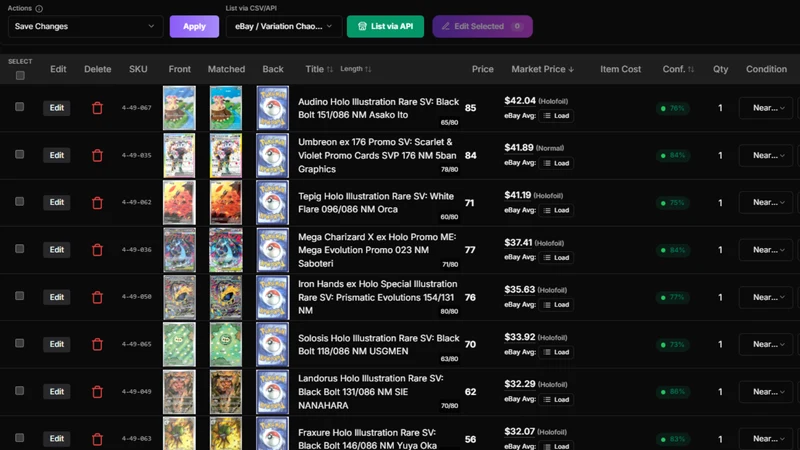This screenshot has height=450, width=800.
Task: Delete Landorus Holo row via trash icon
Action: [97, 392]
